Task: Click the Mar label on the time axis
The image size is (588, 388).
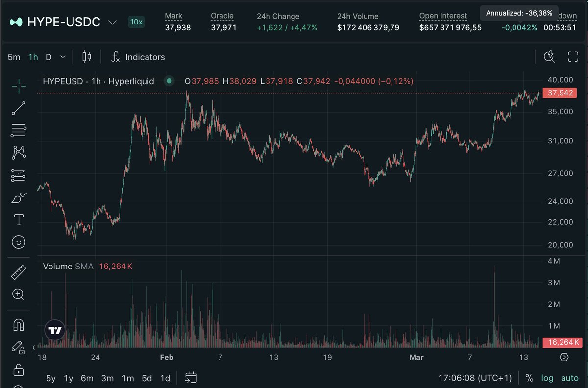Action: click(x=416, y=357)
